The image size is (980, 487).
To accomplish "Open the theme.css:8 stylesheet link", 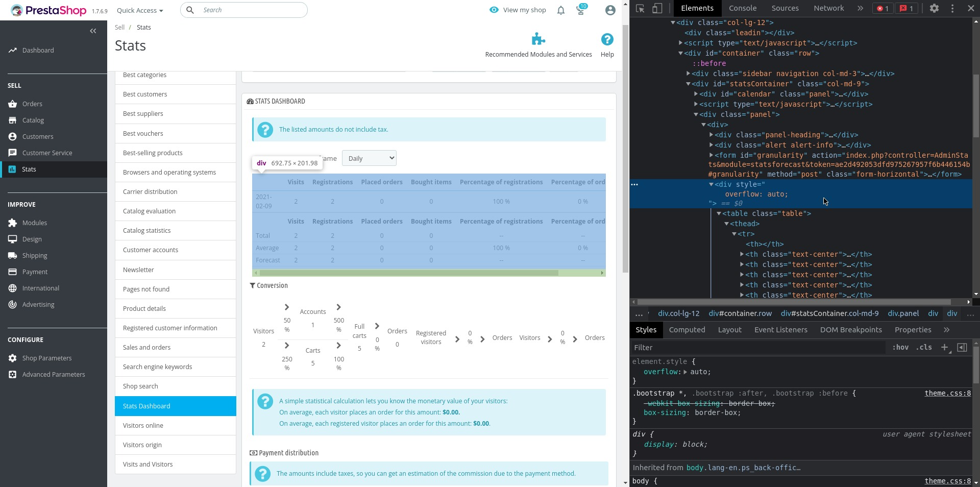I will pyautogui.click(x=947, y=393).
